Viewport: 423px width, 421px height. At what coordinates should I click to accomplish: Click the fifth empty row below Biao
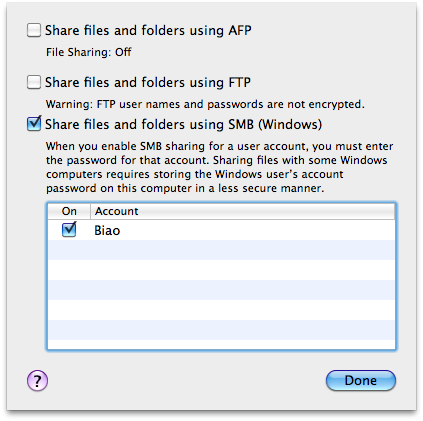(221, 330)
